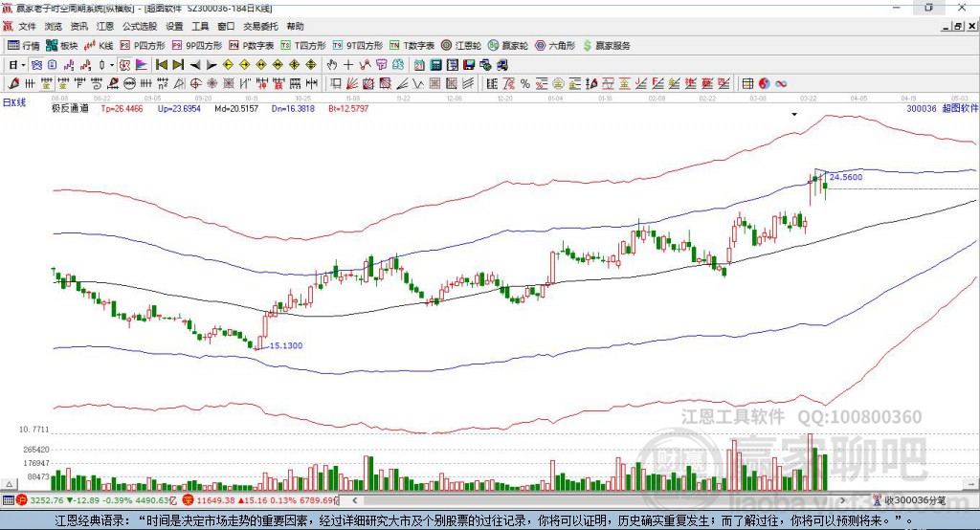Expand the candlestick style dropdown arrow
Viewport: 980px width, 530px height.
112,65
